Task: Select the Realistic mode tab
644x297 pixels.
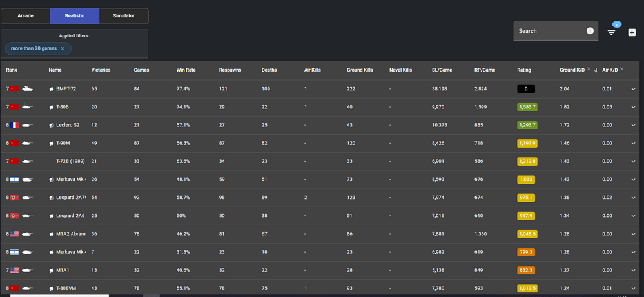Action: click(x=75, y=16)
